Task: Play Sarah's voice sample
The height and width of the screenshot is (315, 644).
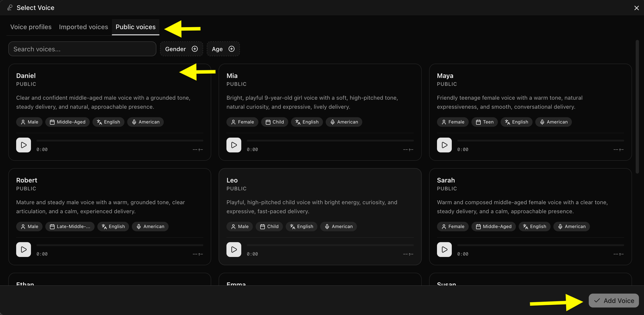Action: [x=444, y=249]
